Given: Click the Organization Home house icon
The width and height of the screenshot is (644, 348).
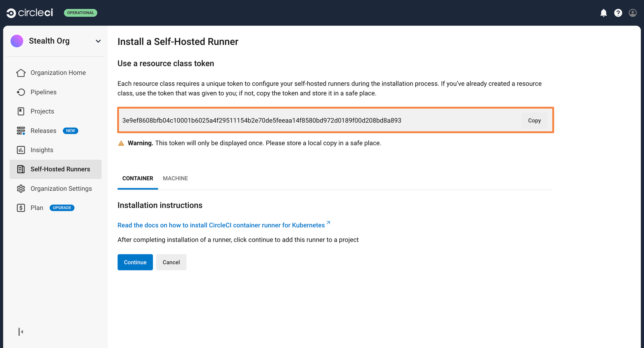Looking at the screenshot, I should click(21, 73).
